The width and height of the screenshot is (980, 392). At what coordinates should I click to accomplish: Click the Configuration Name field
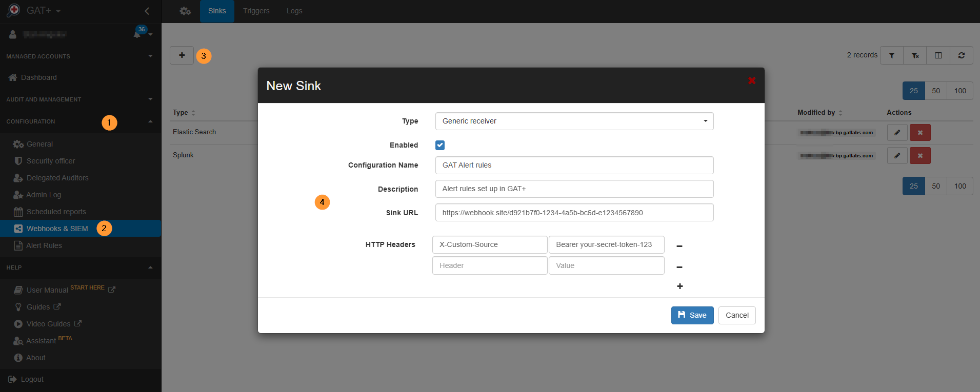[x=574, y=165]
